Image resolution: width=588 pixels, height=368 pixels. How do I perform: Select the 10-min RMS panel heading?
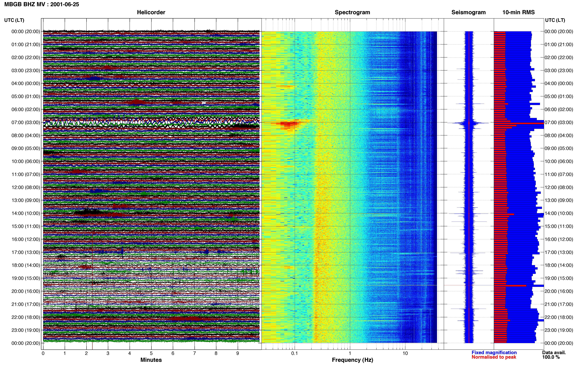pos(518,12)
